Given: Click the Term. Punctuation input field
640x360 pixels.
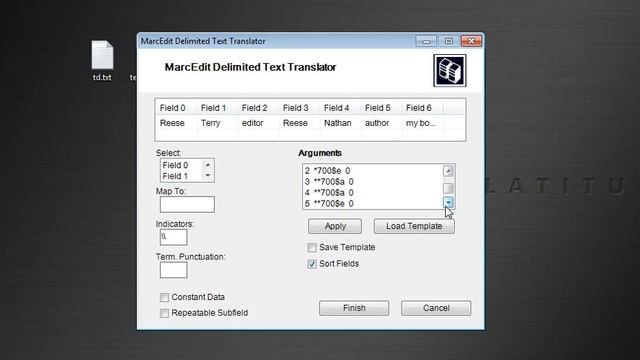Looking at the screenshot, I should (173, 270).
